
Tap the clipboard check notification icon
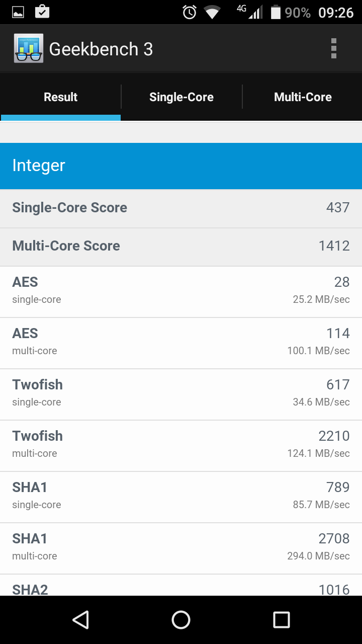42,12
